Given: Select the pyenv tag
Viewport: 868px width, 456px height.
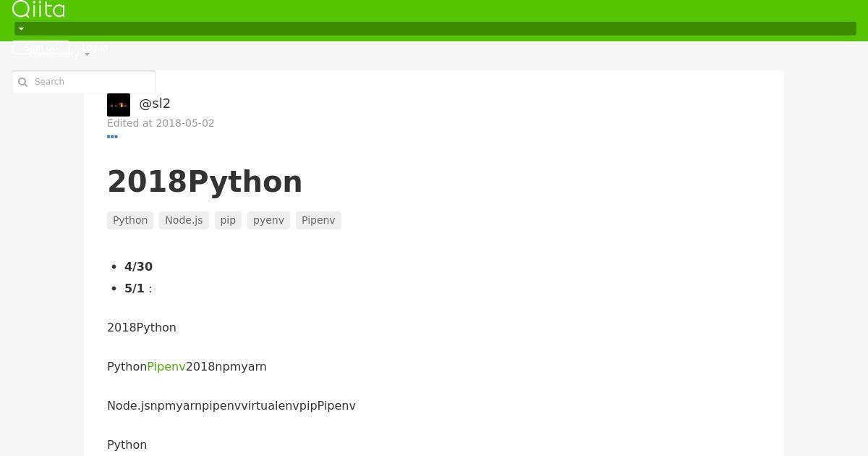Looking at the screenshot, I should [268, 220].
